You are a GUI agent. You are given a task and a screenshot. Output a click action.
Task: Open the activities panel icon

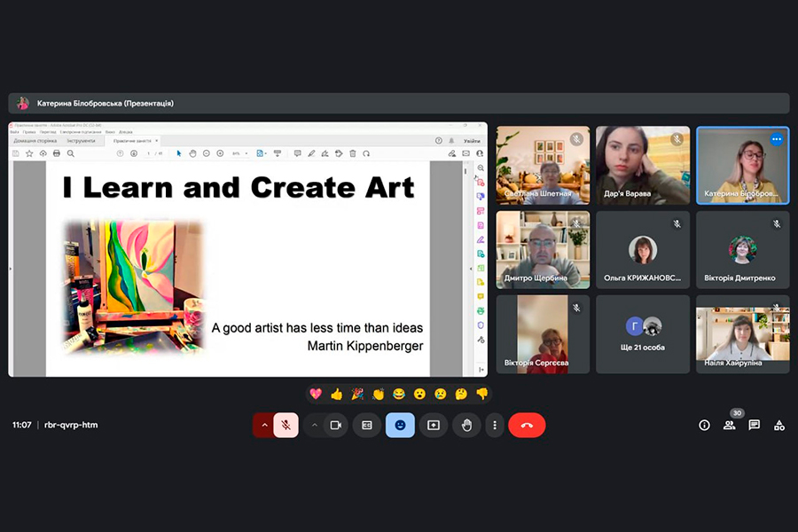click(x=779, y=425)
